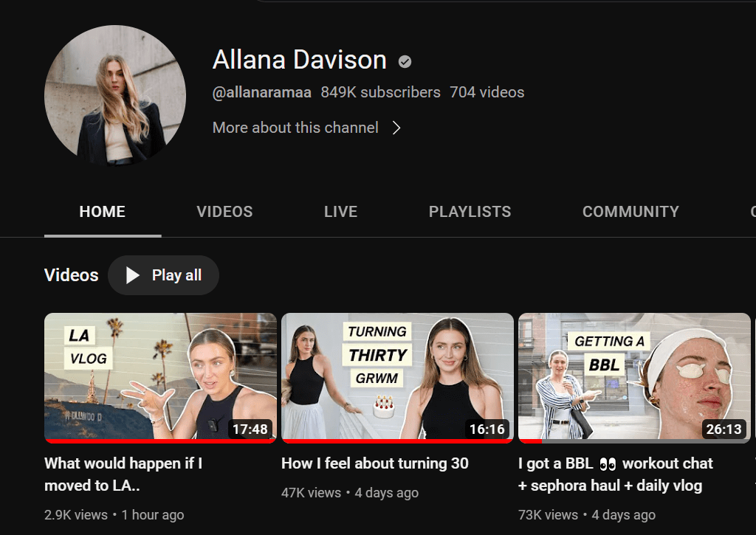Open the Playlists tab

click(470, 212)
